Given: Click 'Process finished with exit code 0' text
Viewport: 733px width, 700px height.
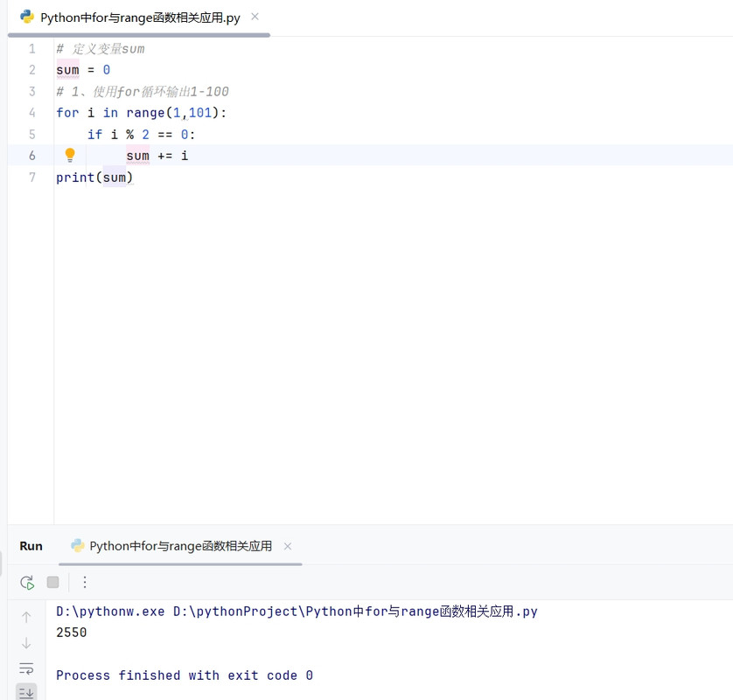Looking at the screenshot, I should (185, 675).
